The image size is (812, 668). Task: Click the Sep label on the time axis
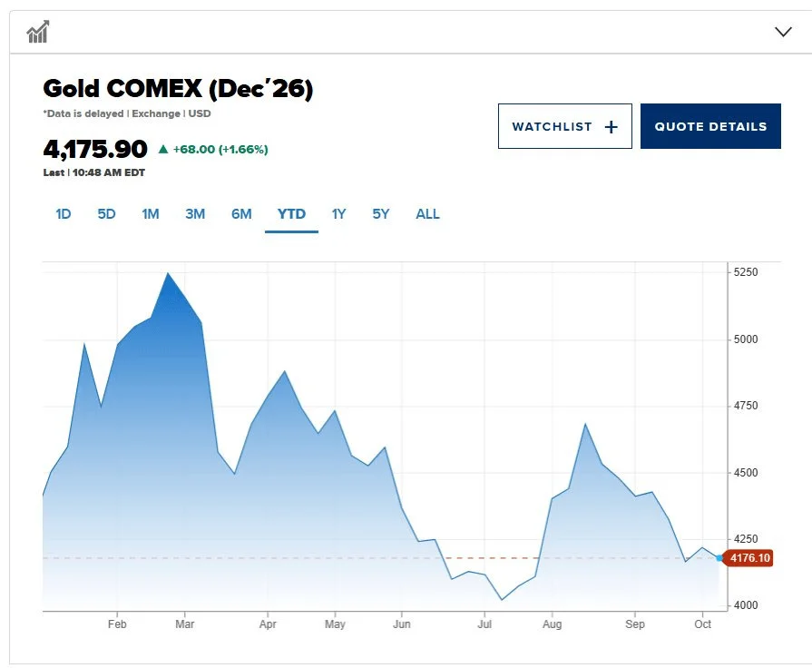coord(635,624)
